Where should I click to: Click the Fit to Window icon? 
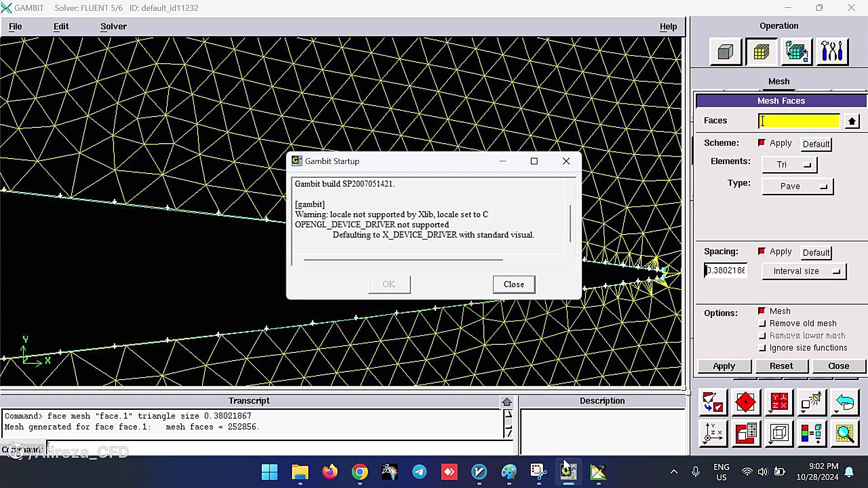point(712,402)
